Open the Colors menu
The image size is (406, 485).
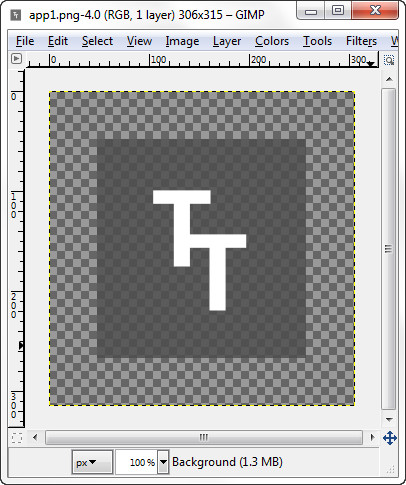[272, 41]
